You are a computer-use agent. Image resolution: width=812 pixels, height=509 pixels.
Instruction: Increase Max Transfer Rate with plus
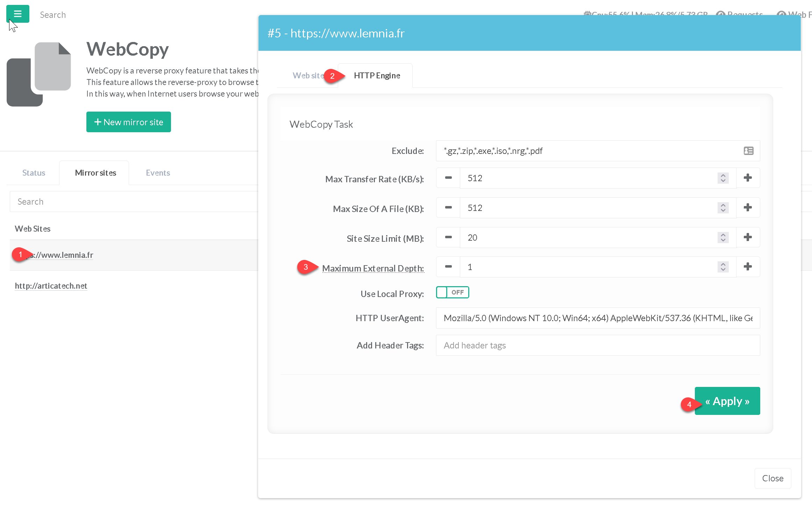point(748,178)
